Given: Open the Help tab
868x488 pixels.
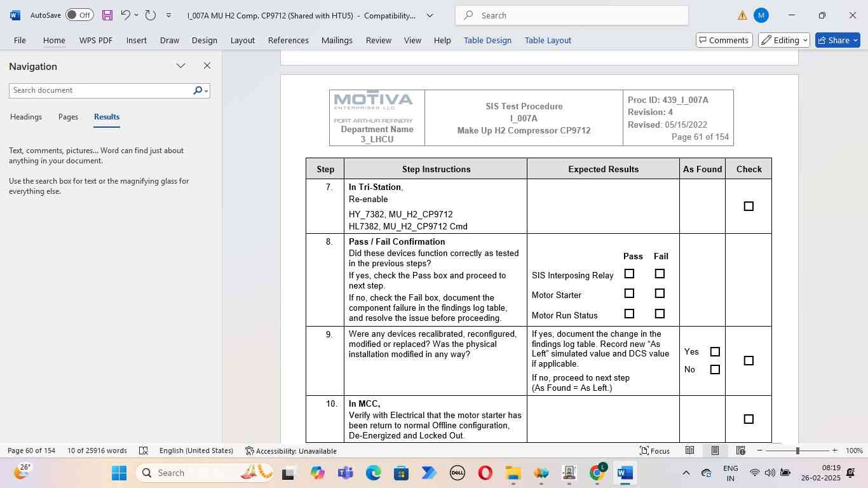Looking at the screenshot, I should (442, 40).
